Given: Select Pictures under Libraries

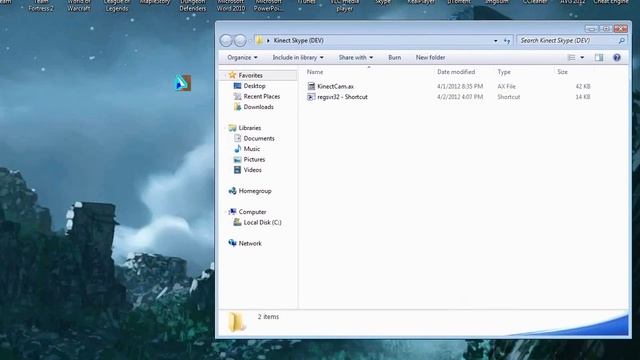Looking at the screenshot, I should 254,160.
